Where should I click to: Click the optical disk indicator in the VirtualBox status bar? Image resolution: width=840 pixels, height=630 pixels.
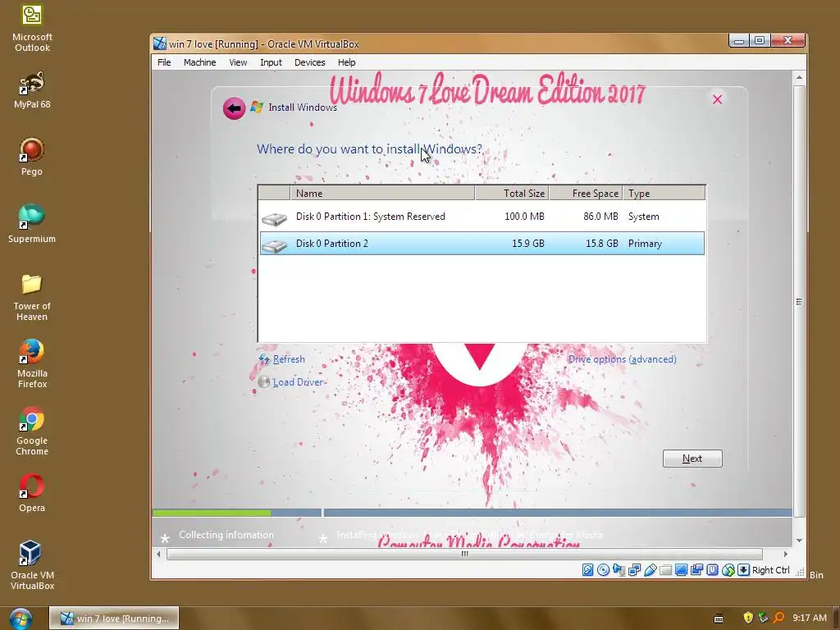tap(603, 570)
